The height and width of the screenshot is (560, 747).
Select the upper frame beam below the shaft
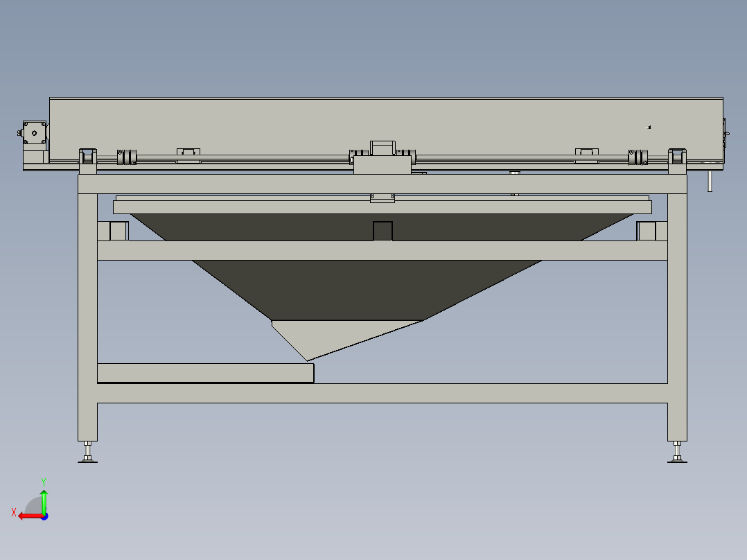[382, 184]
